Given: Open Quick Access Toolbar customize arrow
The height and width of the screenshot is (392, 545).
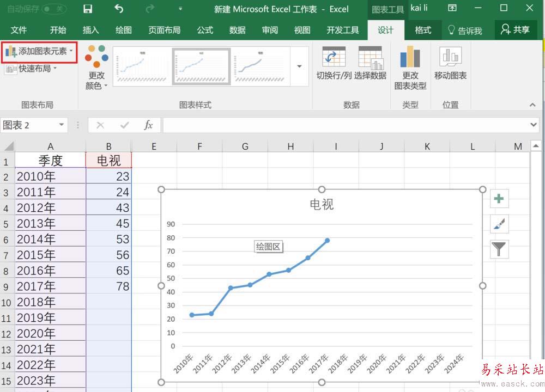Looking at the screenshot, I should point(180,9).
